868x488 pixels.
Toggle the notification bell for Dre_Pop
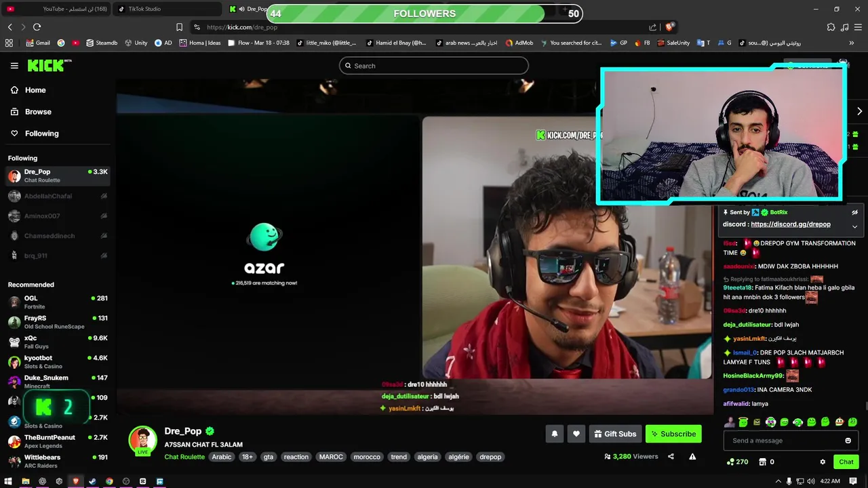[554, 434]
